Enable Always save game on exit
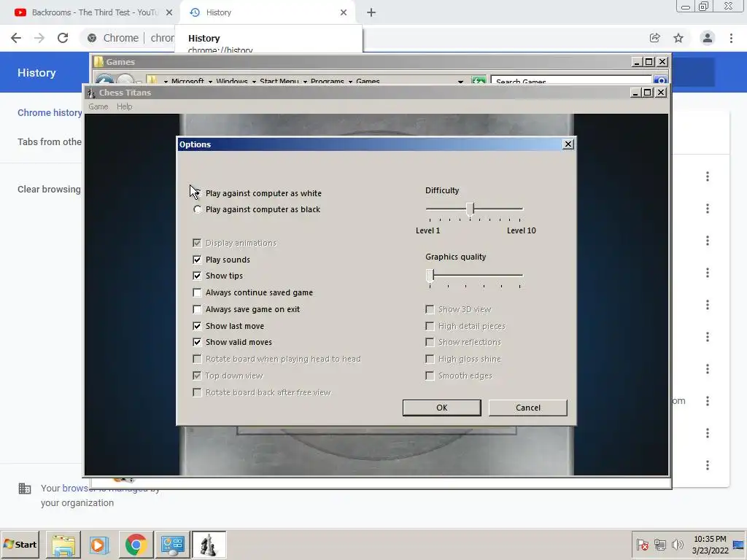Image resolution: width=747 pixels, height=560 pixels. [197, 309]
